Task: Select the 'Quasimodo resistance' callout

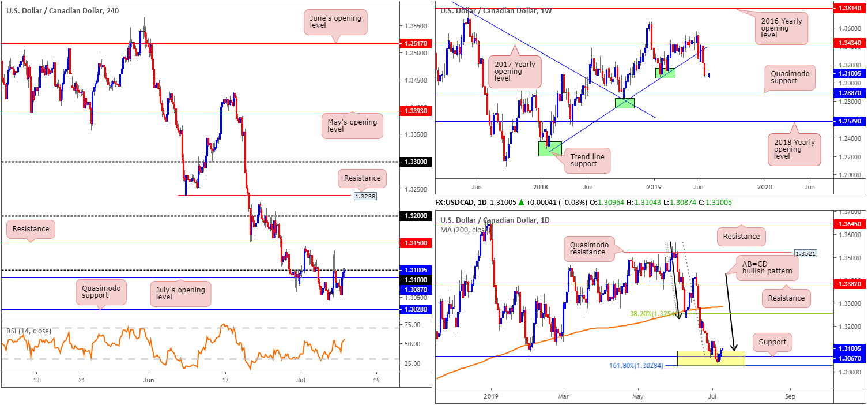Action: coord(589,248)
